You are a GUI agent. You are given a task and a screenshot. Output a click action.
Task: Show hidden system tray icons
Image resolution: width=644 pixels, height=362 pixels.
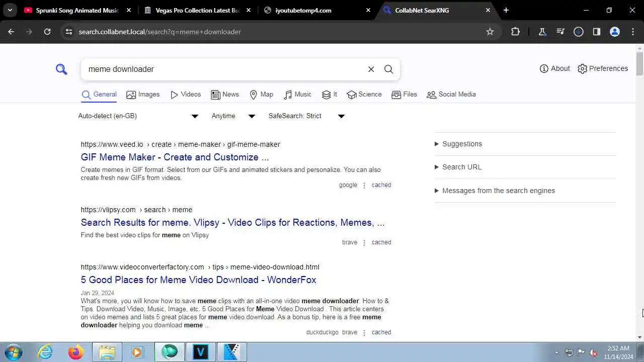point(556,352)
